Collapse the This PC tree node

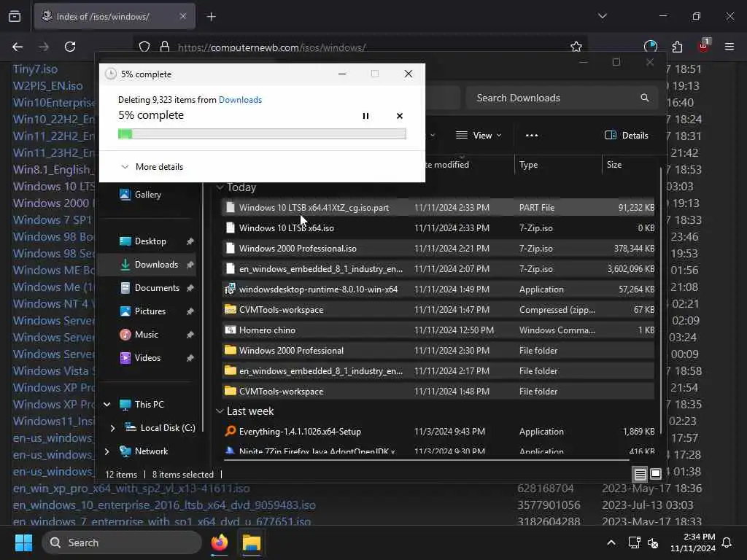[x=107, y=404]
